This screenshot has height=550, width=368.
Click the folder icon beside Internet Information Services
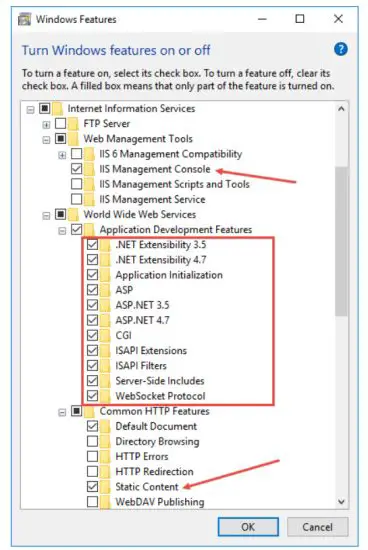click(x=57, y=109)
